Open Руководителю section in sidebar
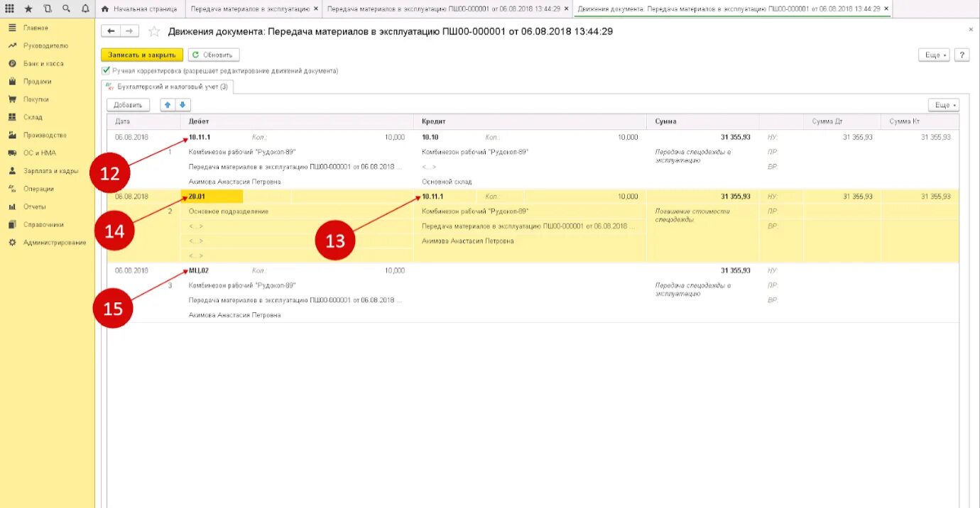 pos(45,45)
